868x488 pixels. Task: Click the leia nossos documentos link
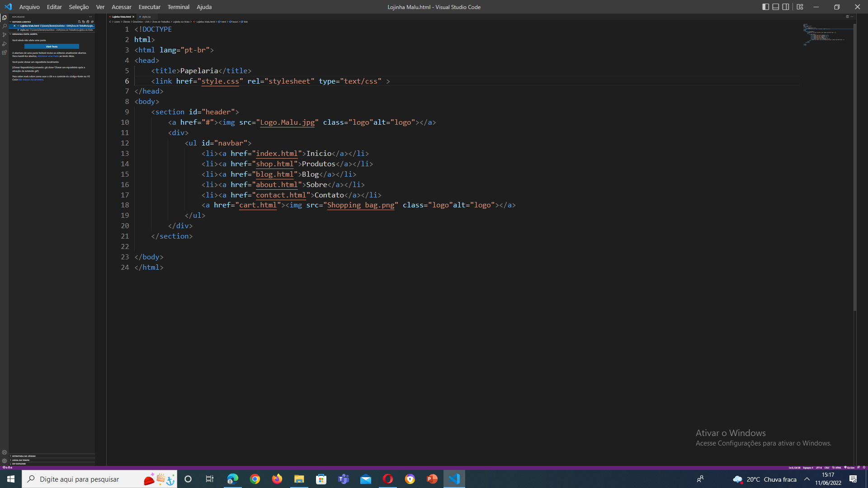tap(31, 80)
